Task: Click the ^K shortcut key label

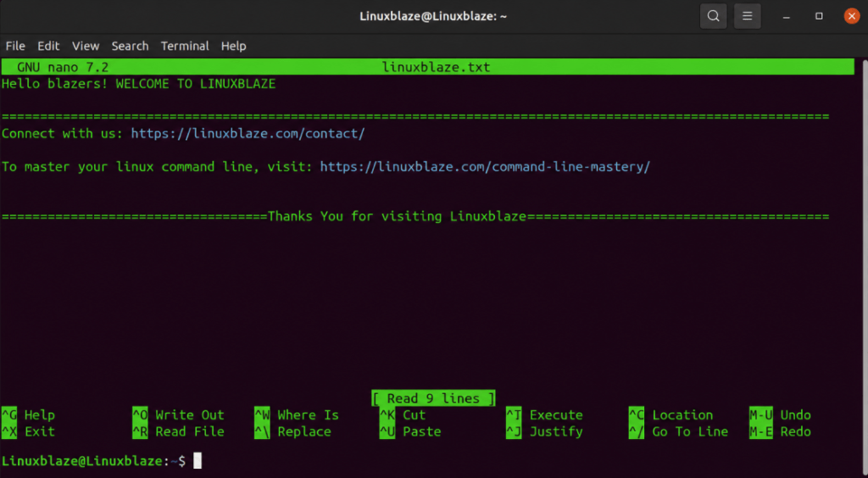Action: (x=387, y=415)
